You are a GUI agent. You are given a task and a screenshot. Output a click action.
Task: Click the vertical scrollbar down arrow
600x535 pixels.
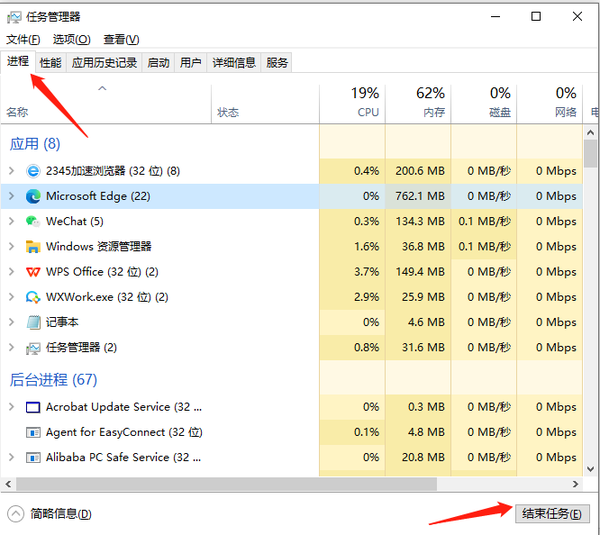(590, 469)
